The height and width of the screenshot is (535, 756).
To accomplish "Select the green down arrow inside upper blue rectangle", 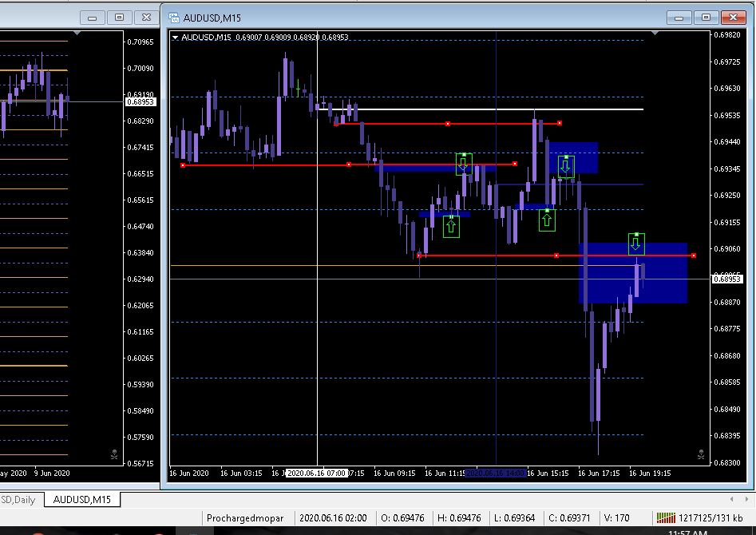I will coord(566,166).
